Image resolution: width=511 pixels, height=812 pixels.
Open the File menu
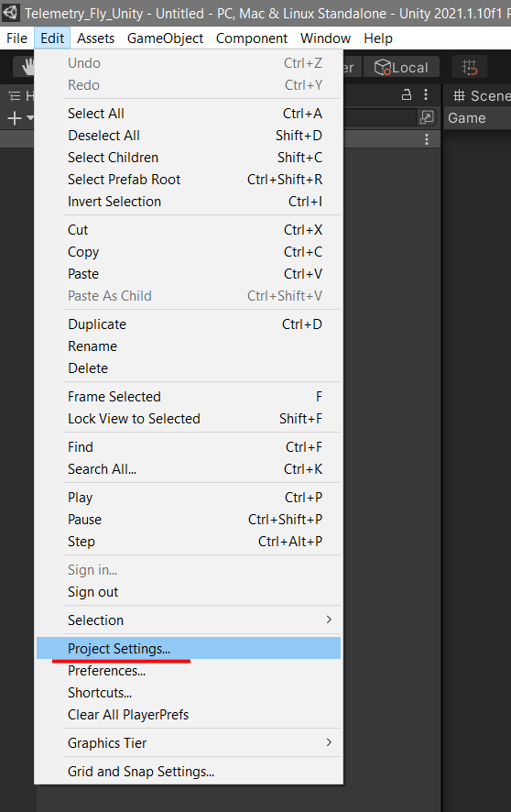(16, 38)
